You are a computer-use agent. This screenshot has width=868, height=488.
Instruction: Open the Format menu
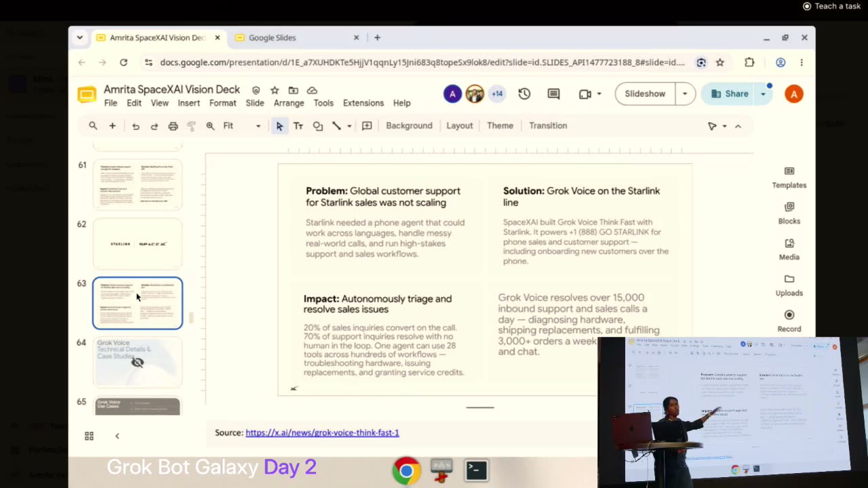[x=222, y=103]
